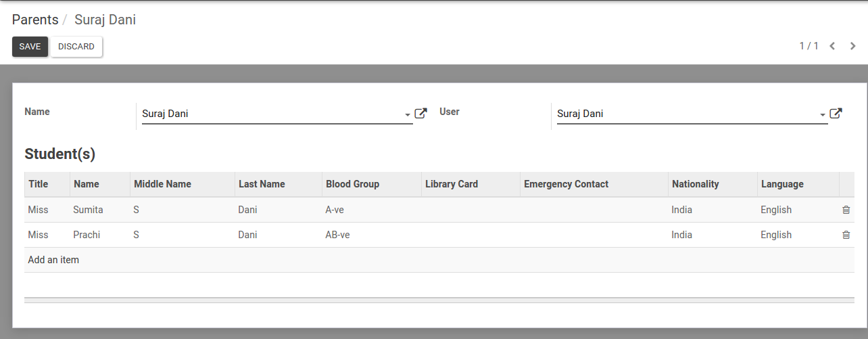Click the Name input showing Suraj Dani
Screen dimensions: 868x339
coord(270,114)
